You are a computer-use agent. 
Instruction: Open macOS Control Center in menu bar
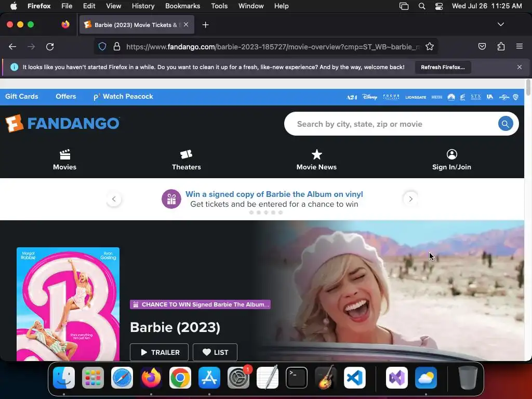tap(438, 6)
